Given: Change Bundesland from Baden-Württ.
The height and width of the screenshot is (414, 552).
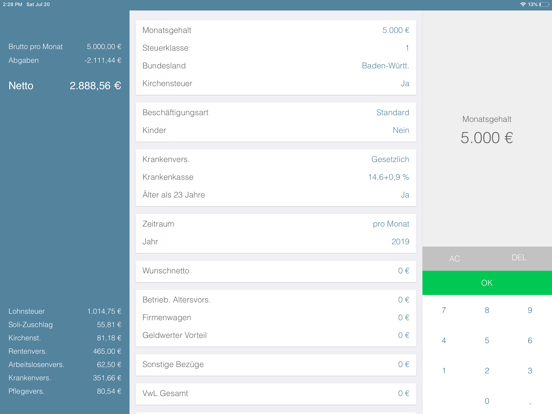Looking at the screenshot, I should (276, 66).
